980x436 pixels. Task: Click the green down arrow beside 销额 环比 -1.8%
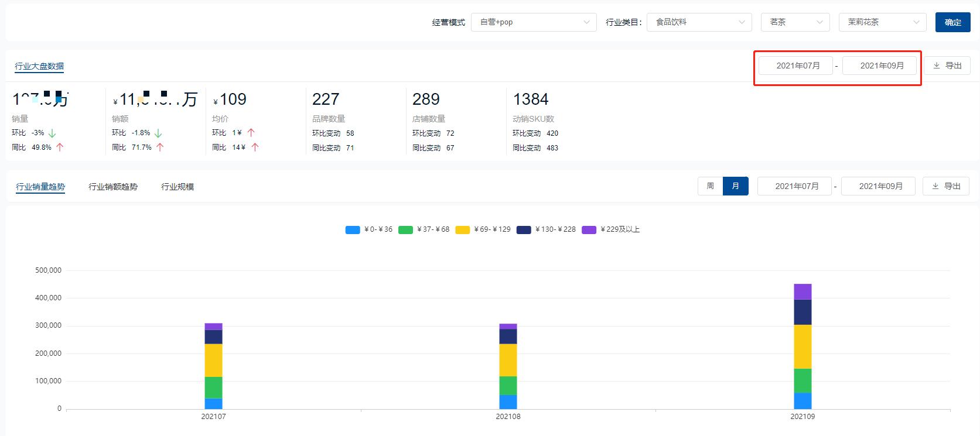pyautogui.click(x=158, y=133)
